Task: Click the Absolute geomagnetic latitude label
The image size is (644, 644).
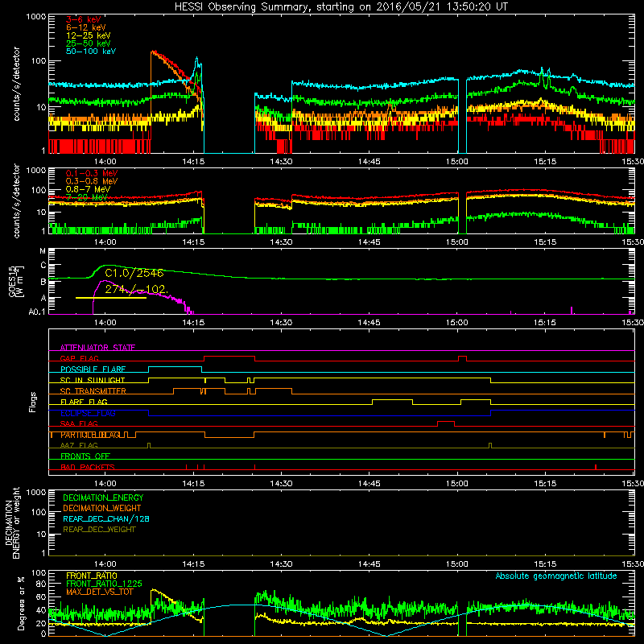Action: click(556, 576)
